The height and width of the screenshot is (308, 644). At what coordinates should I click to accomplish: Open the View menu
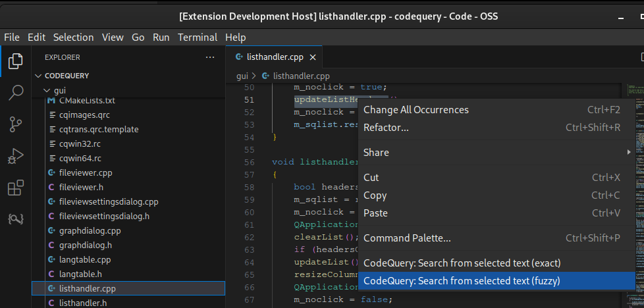tap(113, 38)
